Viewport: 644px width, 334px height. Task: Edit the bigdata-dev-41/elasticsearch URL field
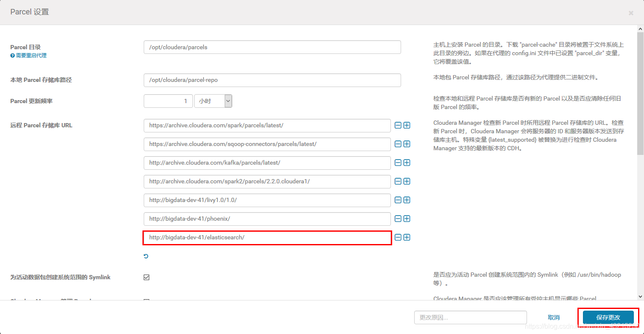point(267,237)
